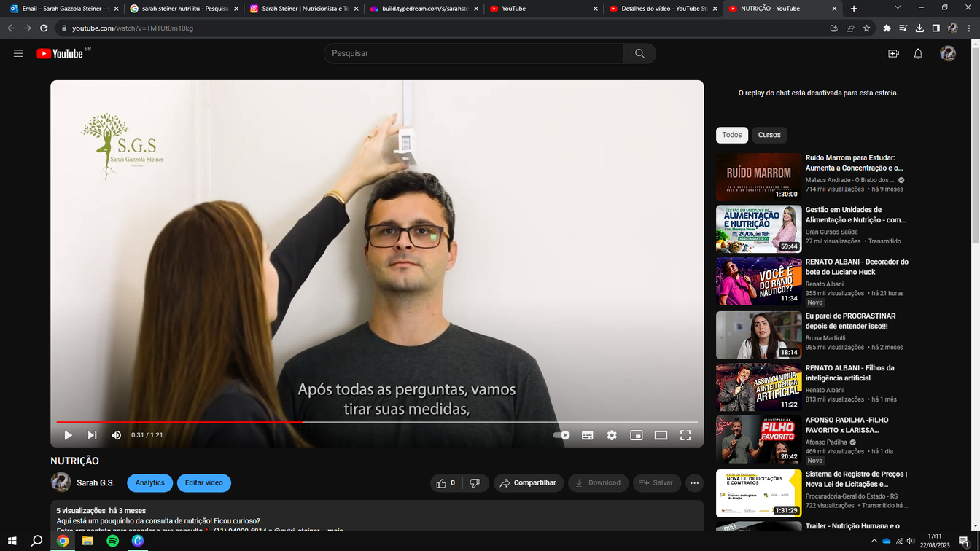Switch to miniplayer mode
This screenshot has width=980, height=551.
tap(637, 435)
